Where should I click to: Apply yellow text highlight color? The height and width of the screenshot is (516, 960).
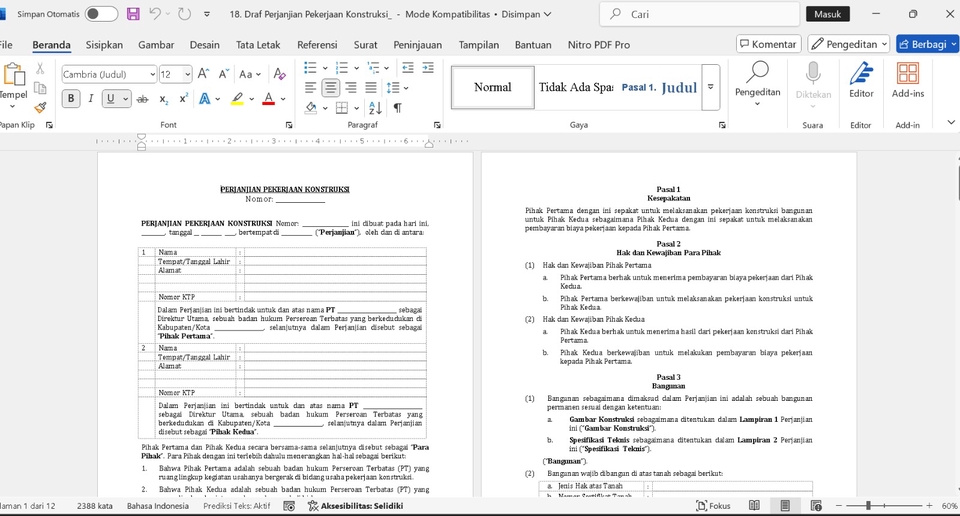point(237,99)
